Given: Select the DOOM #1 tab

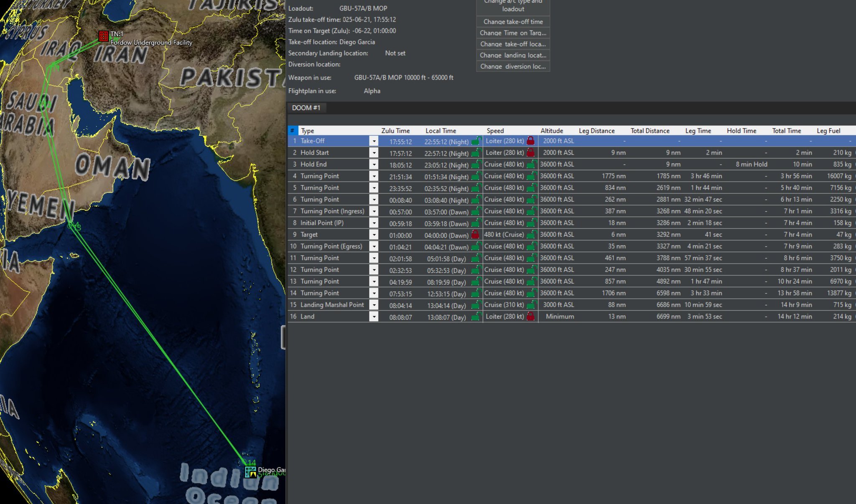Looking at the screenshot, I should pyautogui.click(x=306, y=108).
